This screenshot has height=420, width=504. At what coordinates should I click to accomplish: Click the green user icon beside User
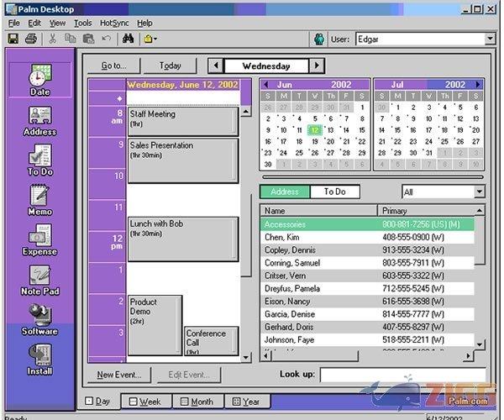coord(319,39)
